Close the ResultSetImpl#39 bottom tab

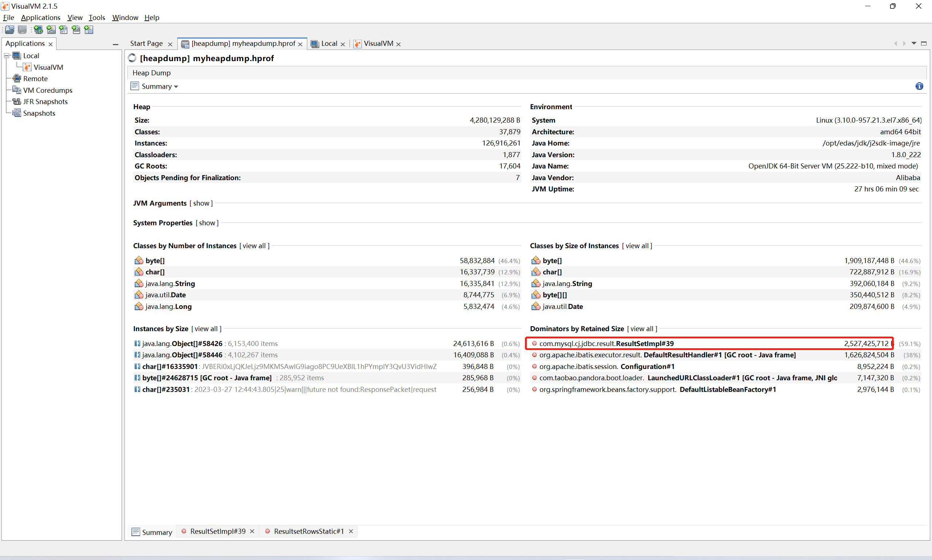(252, 531)
